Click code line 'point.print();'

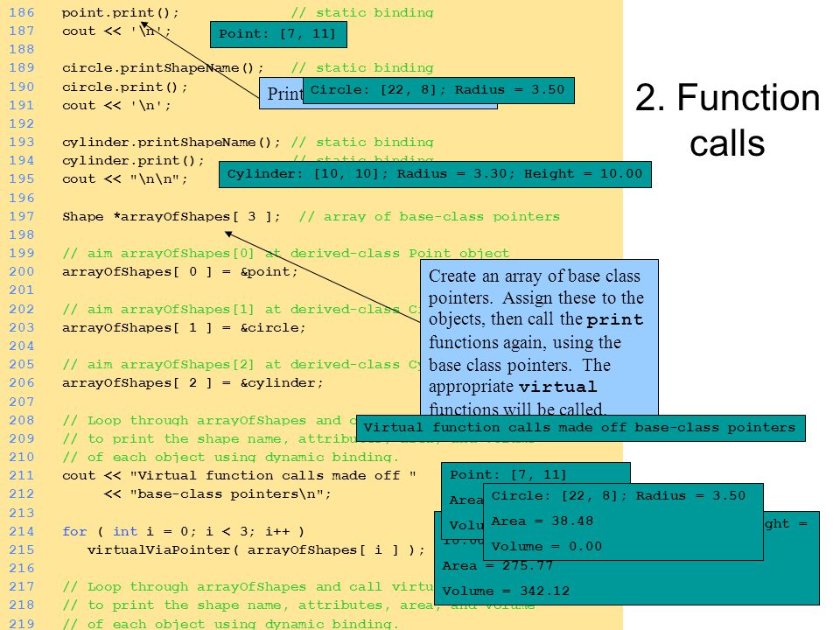pyautogui.click(x=121, y=12)
